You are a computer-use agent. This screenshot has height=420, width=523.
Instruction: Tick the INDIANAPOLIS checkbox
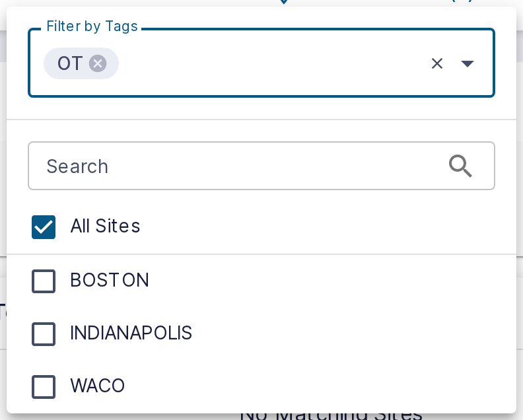coord(44,333)
